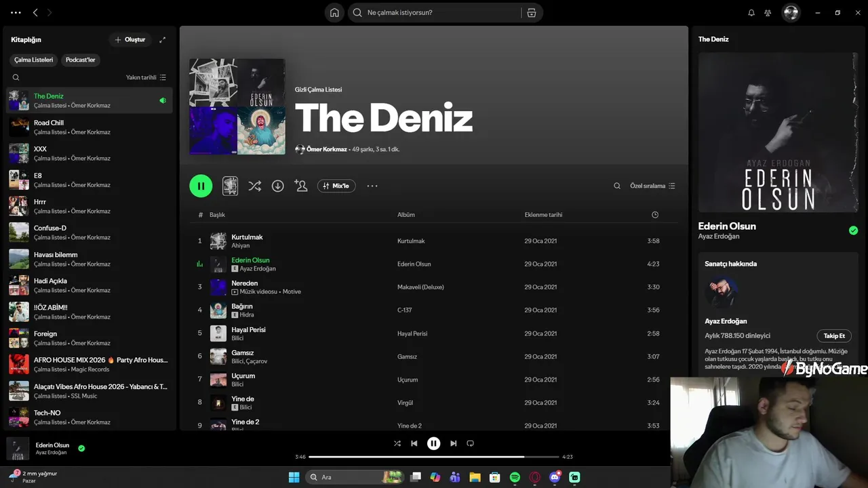The height and width of the screenshot is (488, 868).
Task: Click the Mix'le button
Action: click(336, 186)
